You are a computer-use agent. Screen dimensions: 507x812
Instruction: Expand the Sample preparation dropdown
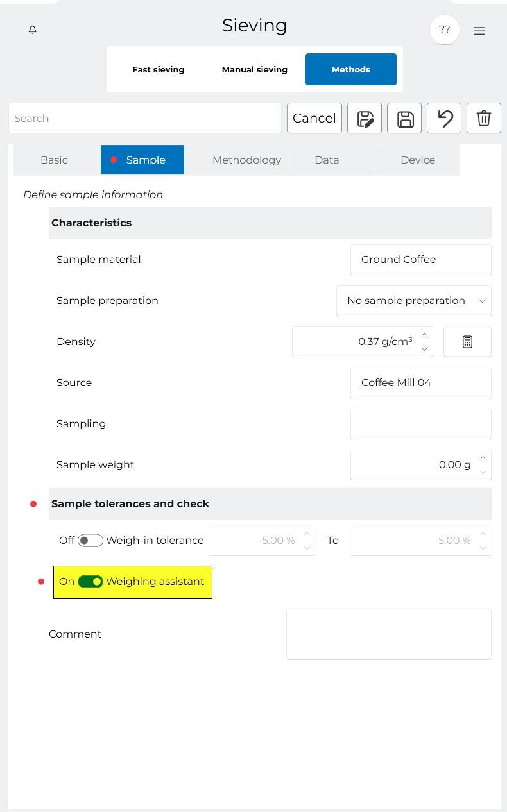pos(414,301)
